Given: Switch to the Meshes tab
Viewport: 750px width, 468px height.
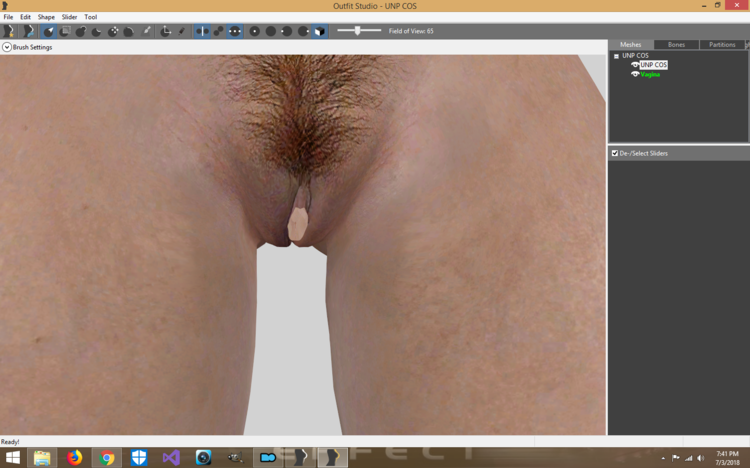Looking at the screenshot, I should 630,45.
